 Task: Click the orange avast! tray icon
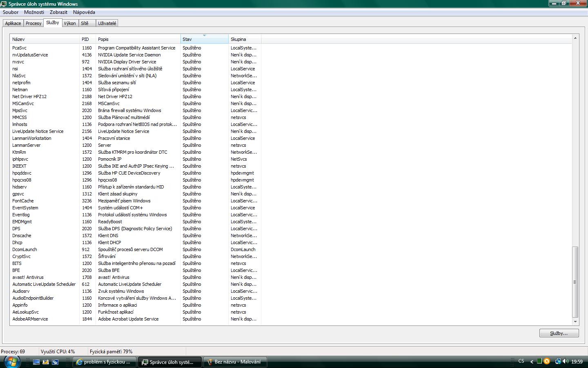547,361
